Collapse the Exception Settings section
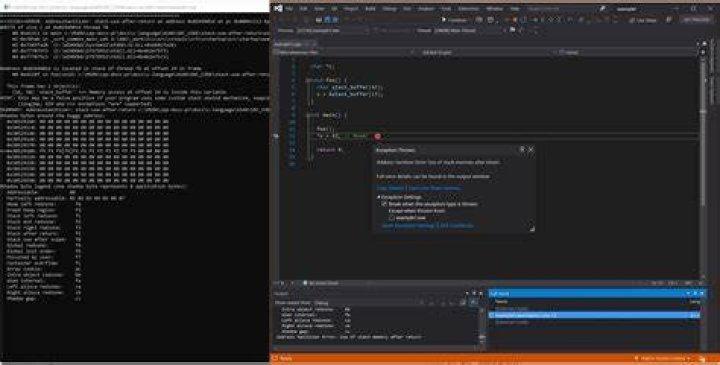720x365 pixels. pos(378,197)
